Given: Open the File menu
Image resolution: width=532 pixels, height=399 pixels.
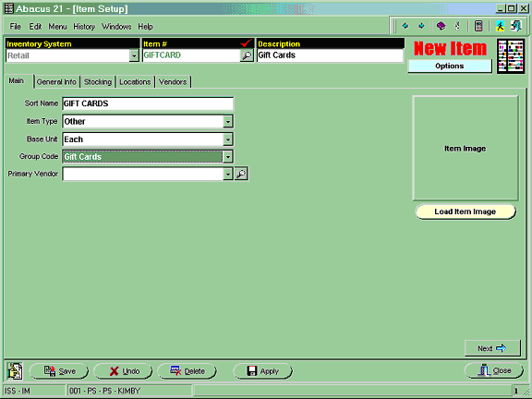Looking at the screenshot, I should (16, 27).
